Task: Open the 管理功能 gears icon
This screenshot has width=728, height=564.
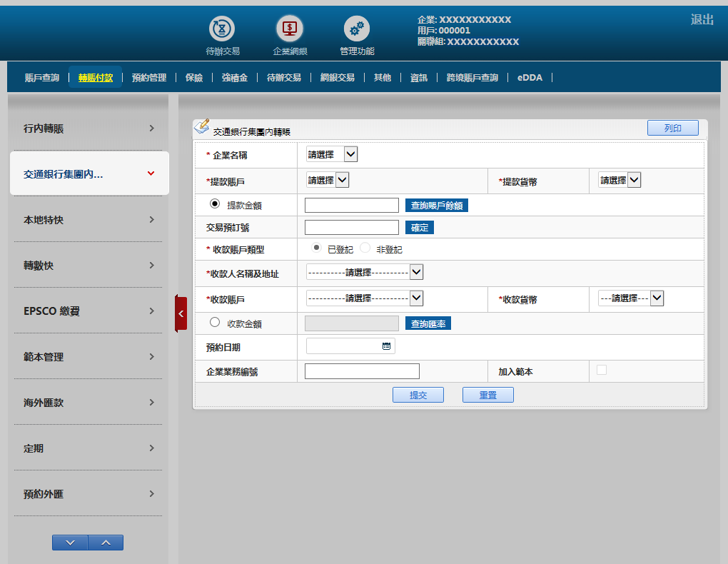Action: (357, 29)
